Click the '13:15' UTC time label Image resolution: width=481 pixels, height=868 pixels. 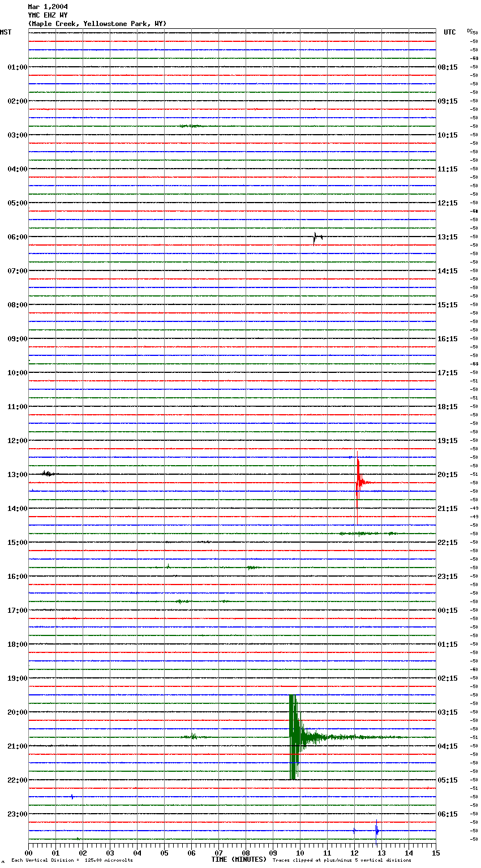448,237
